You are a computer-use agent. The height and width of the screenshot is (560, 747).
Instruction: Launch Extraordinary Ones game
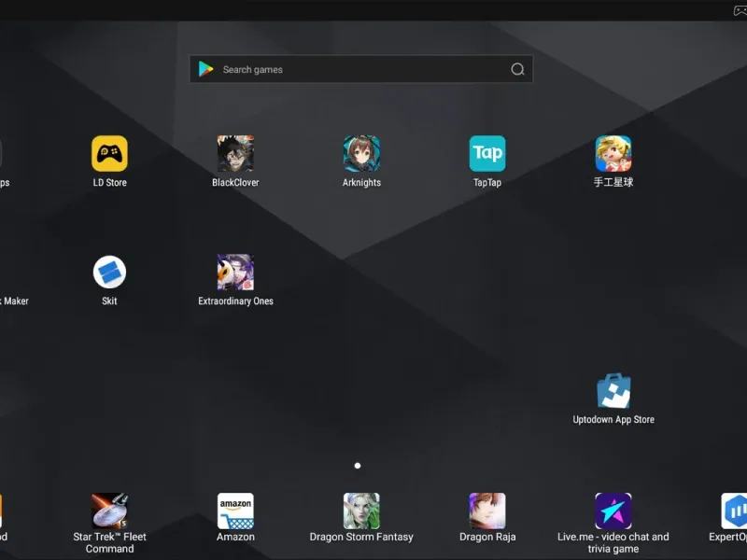pos(235,272)
